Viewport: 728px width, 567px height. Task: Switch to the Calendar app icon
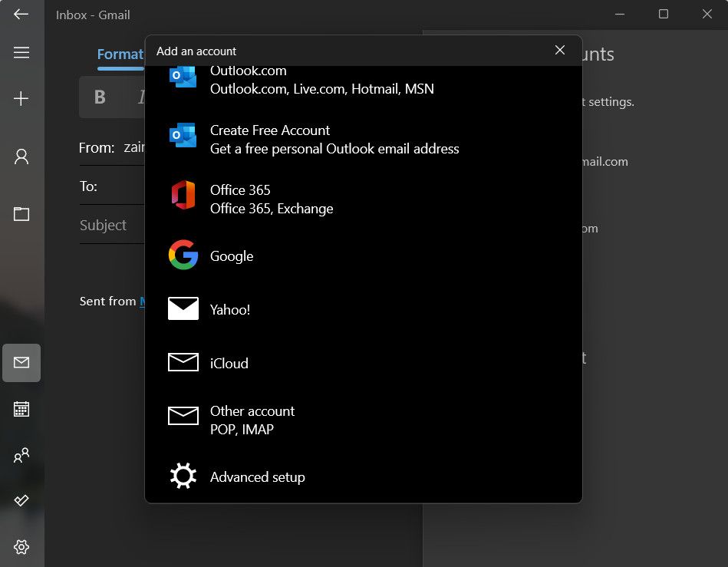click(21, 409)
